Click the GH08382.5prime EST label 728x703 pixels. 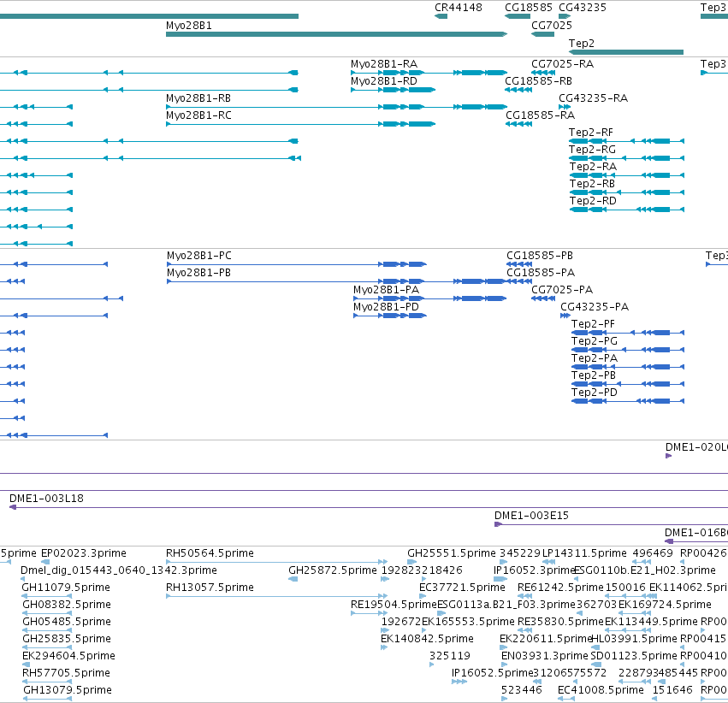(x=67, y=605)
